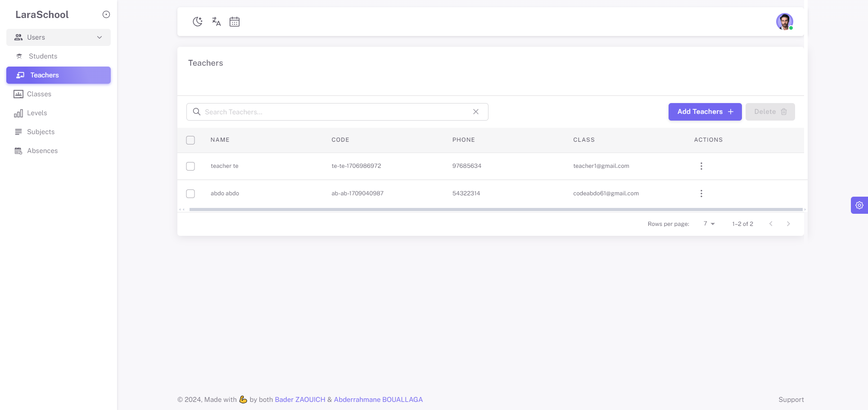The image size is (868, 410).
Task: Open Classes in sidebar
Action: 59,94
